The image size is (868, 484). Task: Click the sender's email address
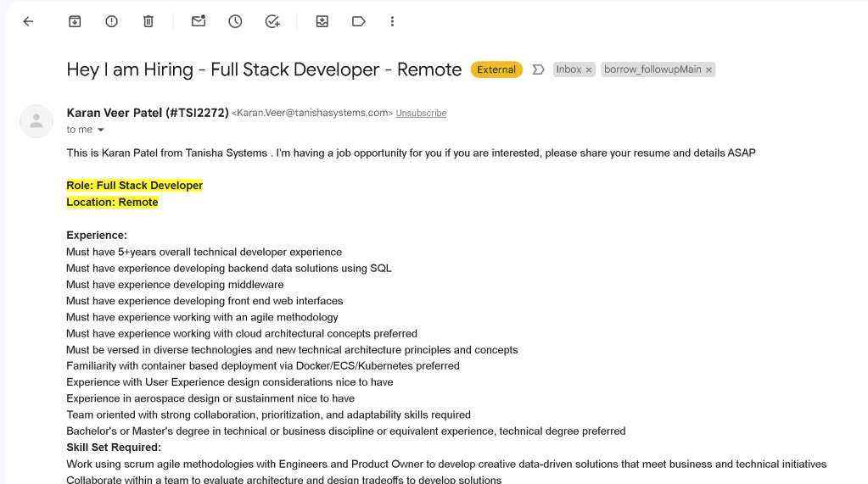[312, 113]
